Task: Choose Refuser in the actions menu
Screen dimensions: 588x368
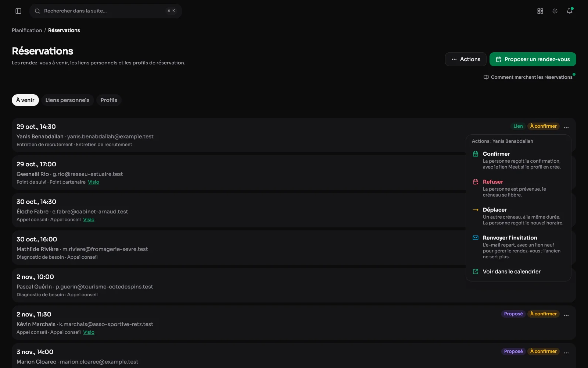Action: point(519,188)
